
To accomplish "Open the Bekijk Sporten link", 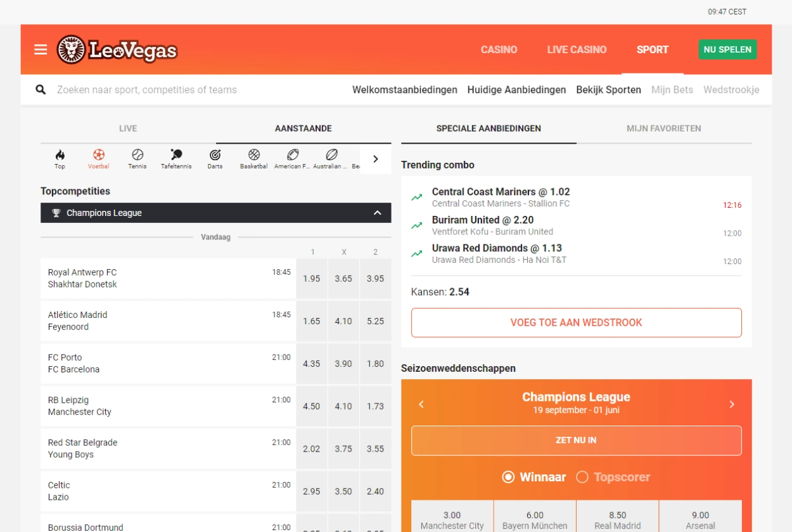I will pos(609,90).
